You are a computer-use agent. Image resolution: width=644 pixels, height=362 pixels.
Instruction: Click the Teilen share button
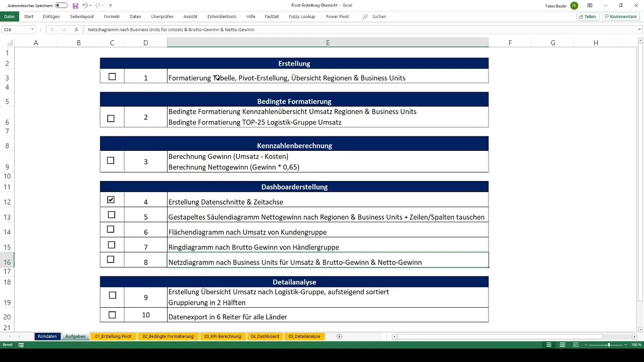tap(588, 17)
